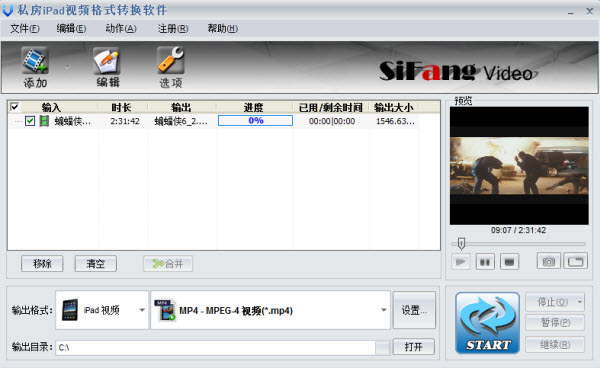Image resolution: width=600 pixels, height=368 pixels.
Task: Click the 0% progress bar
Action: 256,121
